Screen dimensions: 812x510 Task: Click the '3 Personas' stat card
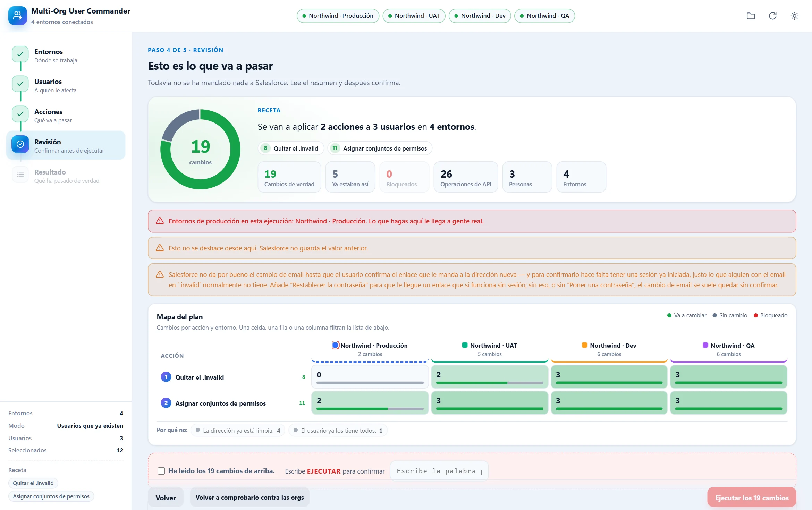point(527,177)
